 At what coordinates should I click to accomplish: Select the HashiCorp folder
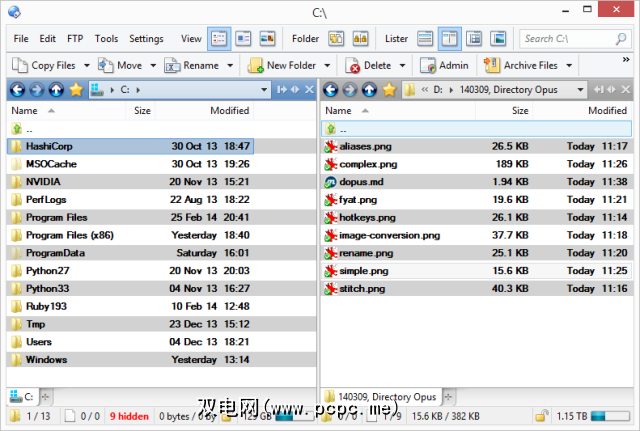click(131, 146)
